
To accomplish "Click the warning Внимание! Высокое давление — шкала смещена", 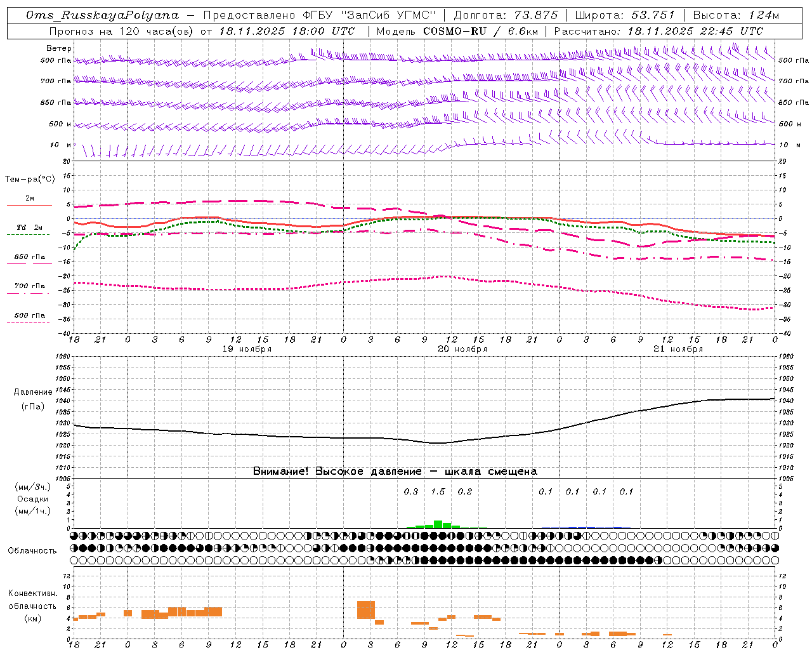I will (x=395, y=472).
